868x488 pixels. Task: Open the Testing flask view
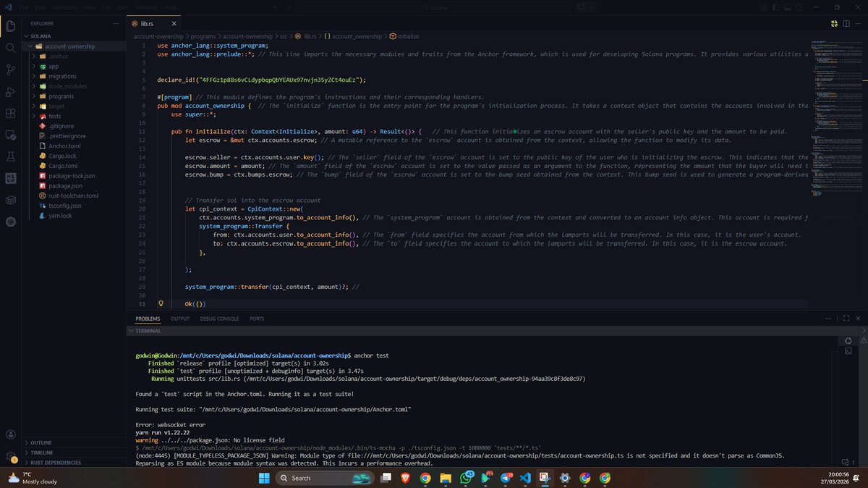coord(10,156)
